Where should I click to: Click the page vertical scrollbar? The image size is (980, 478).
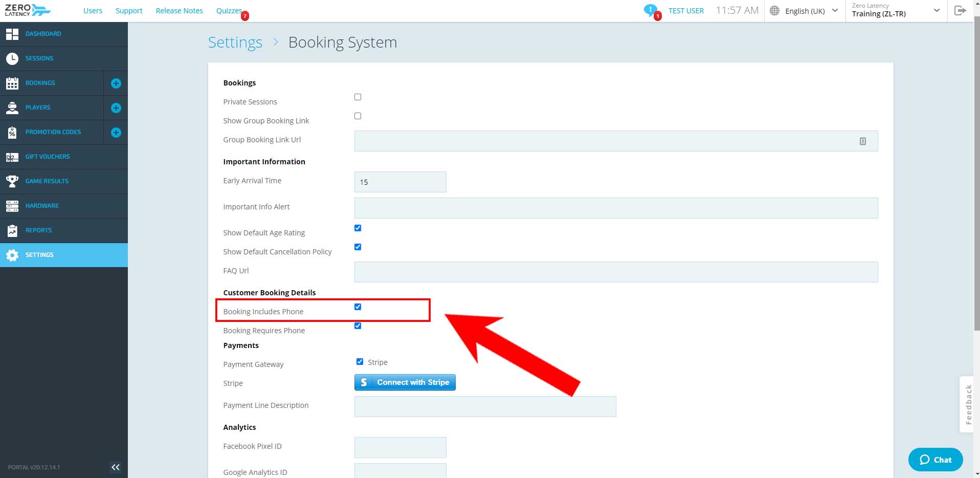[976, 174]
